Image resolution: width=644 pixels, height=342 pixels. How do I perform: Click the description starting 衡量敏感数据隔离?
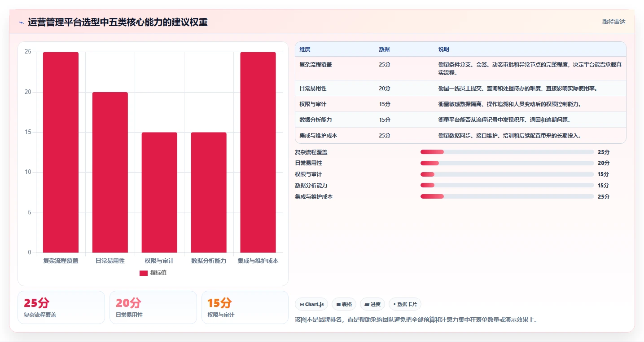tap(510, 104)
